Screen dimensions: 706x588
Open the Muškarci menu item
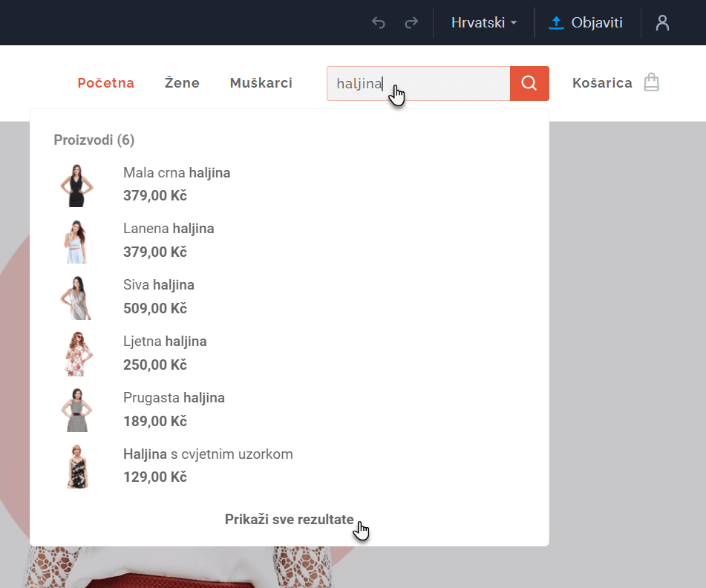[x=261, y=83]
